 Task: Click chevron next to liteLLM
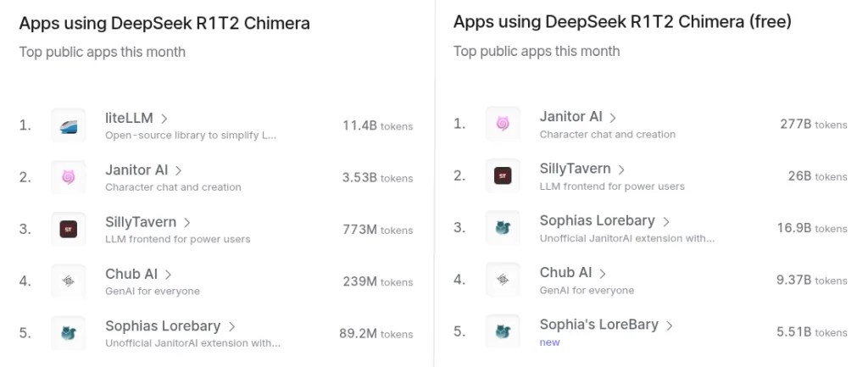164,119
